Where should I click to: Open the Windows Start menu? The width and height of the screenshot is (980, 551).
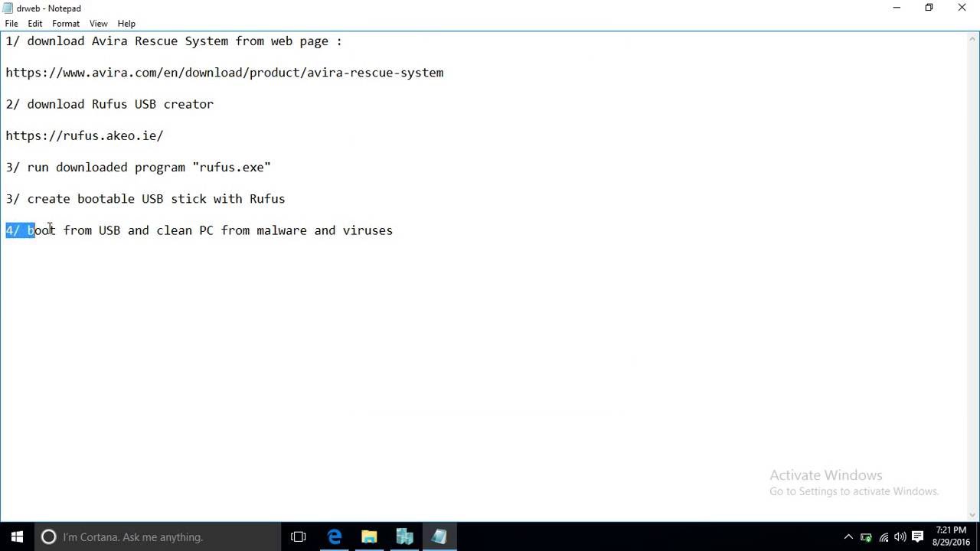(x=18, y=537)
